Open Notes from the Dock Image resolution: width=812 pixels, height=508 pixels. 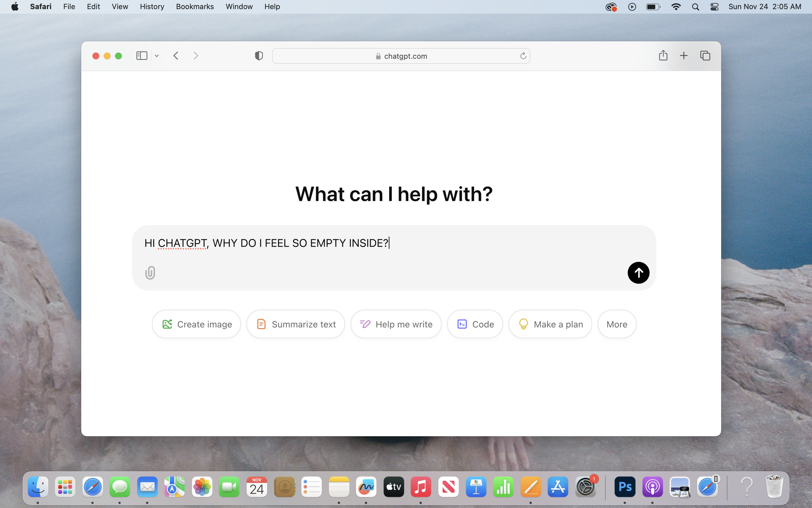pyautogui.click(x=339, y=486)
